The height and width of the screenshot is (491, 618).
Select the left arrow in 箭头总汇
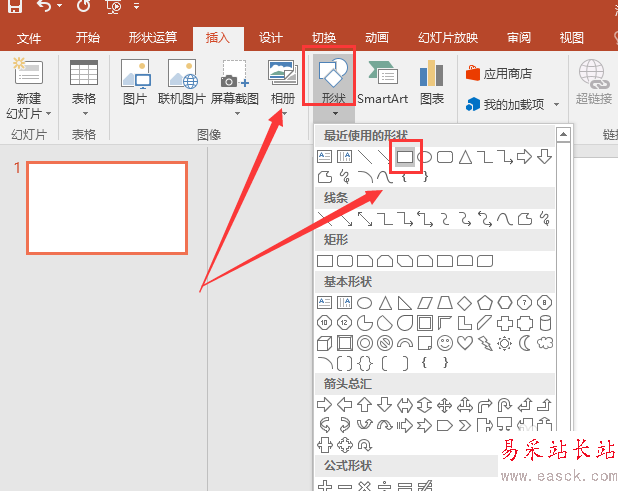345,405
